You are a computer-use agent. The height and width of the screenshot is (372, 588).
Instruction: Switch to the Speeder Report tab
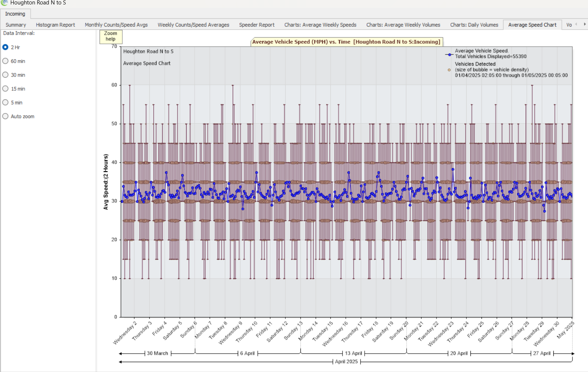257,25
